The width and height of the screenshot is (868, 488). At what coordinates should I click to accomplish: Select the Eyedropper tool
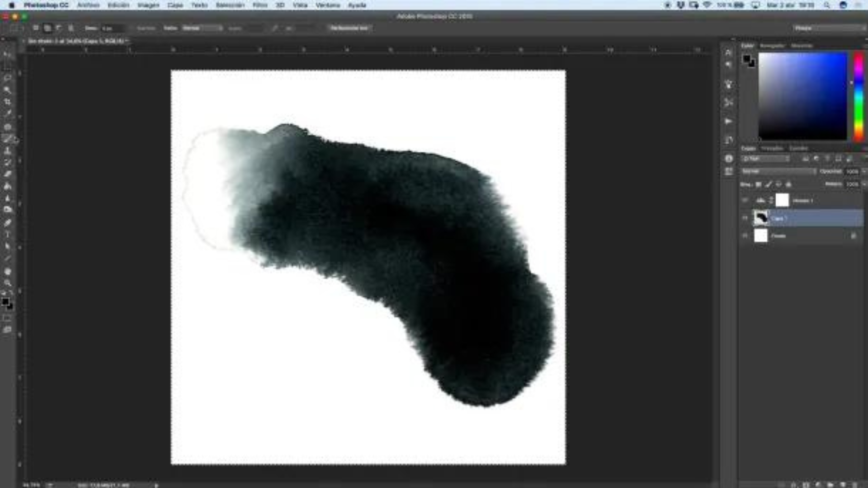7,113
